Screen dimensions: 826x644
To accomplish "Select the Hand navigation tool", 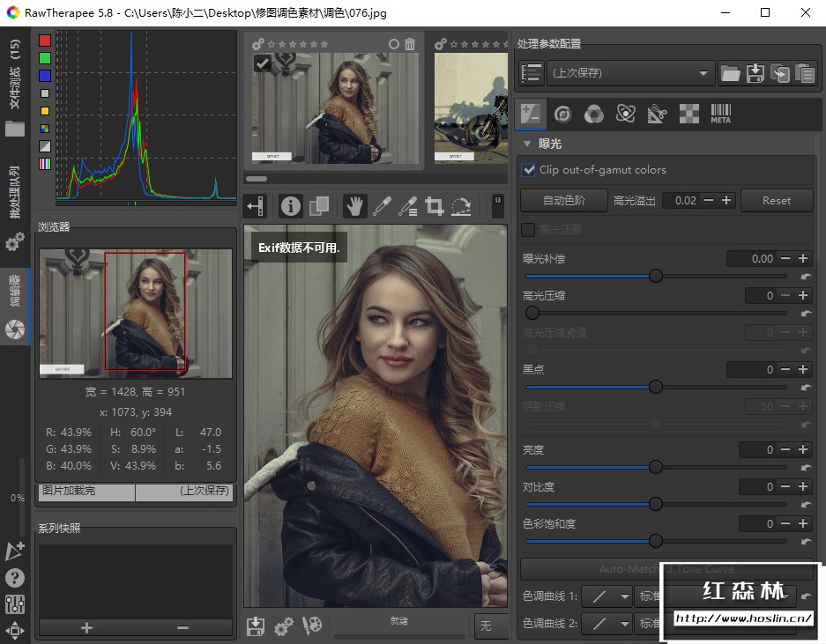I will [x=355, y=206].
